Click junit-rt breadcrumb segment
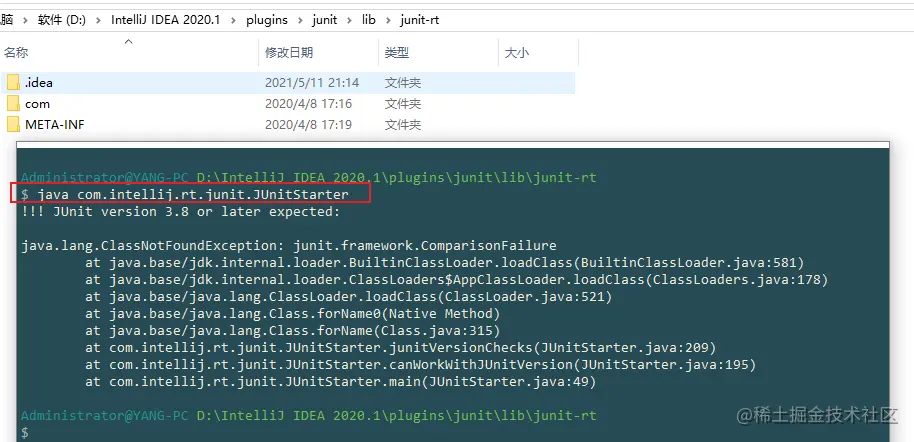 (x=420, y=20)
